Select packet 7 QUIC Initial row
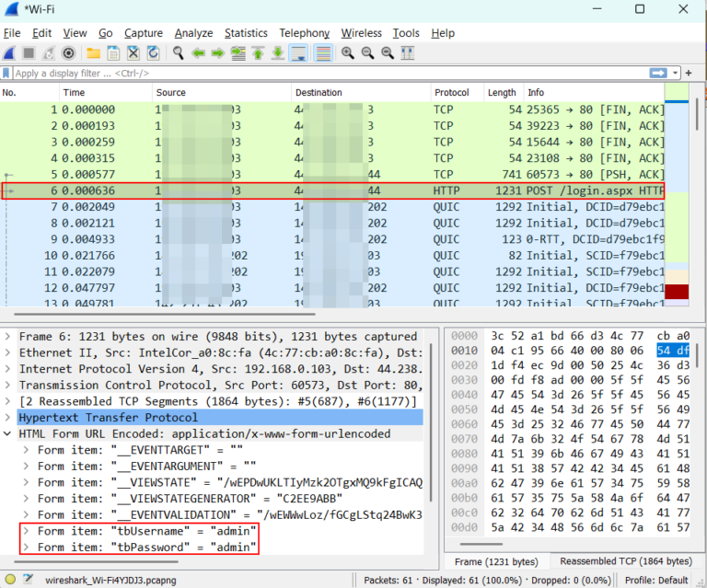Screen dimensions: 707x588 332,207
